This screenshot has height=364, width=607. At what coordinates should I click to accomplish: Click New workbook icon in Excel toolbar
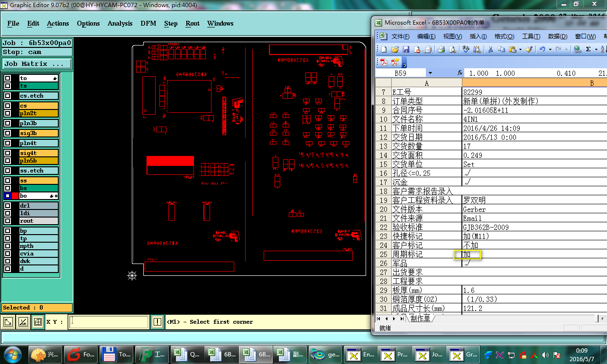click(383, 49)
